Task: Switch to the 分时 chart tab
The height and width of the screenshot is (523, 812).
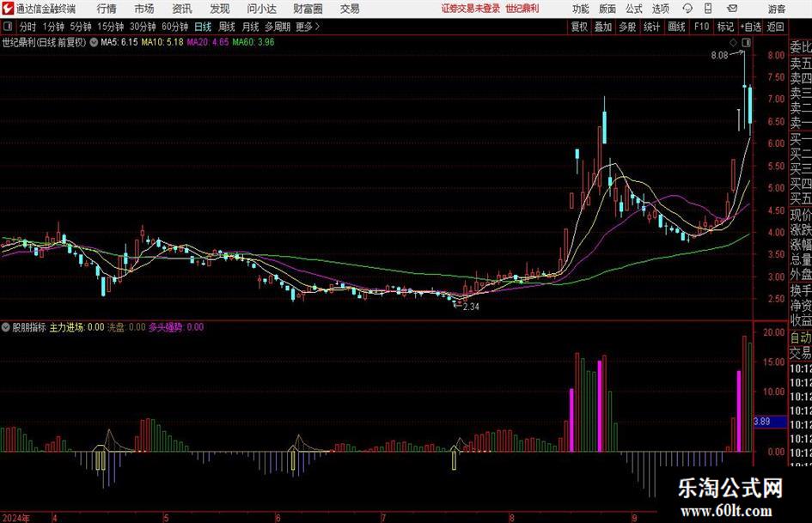Action: 28,27
